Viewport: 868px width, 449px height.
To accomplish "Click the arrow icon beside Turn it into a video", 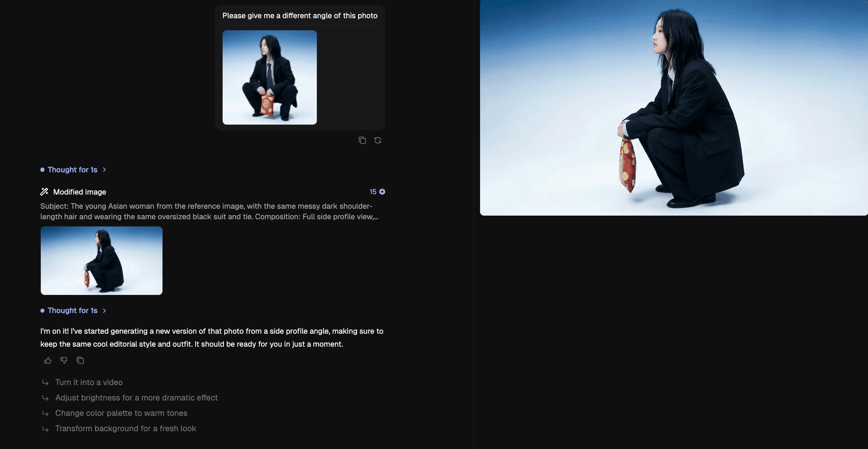I will [x=45, y=383].
